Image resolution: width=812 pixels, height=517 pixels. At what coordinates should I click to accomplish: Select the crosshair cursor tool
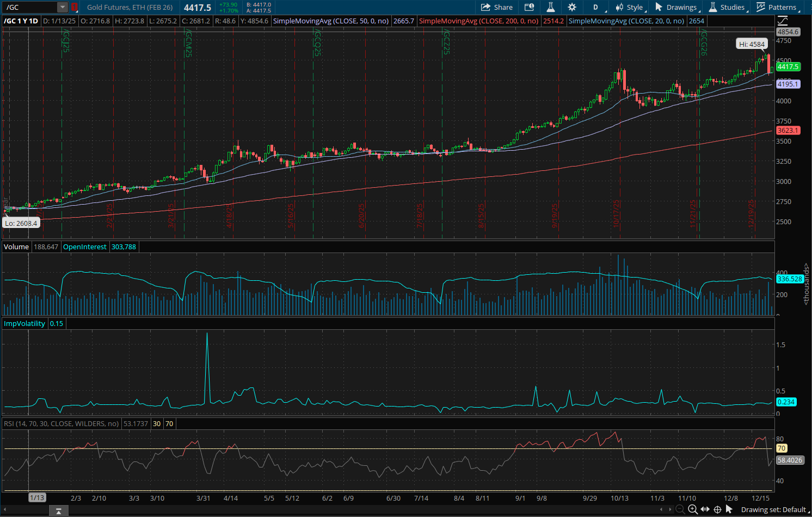717,510
